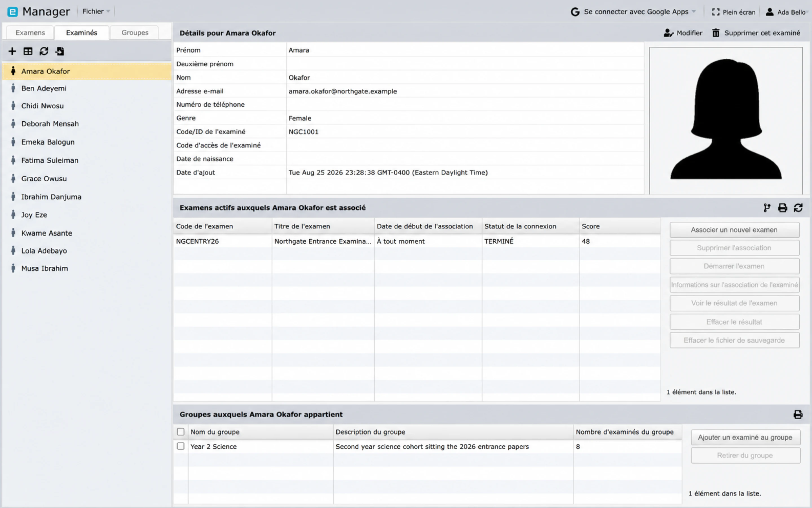Click the person icon beside Musa Ibrahim
Screen dimensions: 812x508
click(13, 268)
